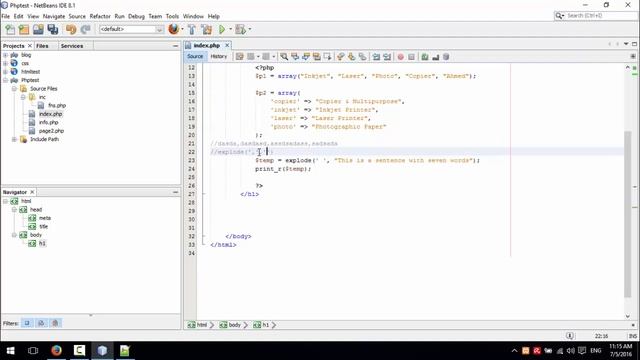
Task: Click the Last Edit editor icon
Action: 240,57
